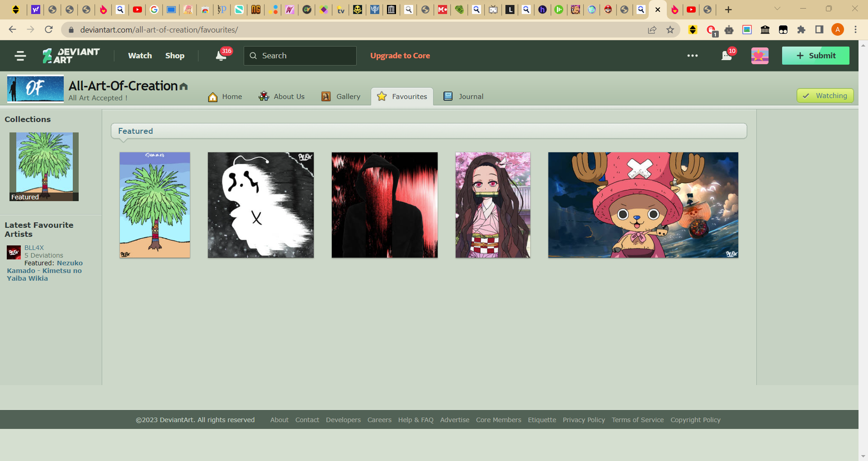Close the current active tab

click(658, 9)
